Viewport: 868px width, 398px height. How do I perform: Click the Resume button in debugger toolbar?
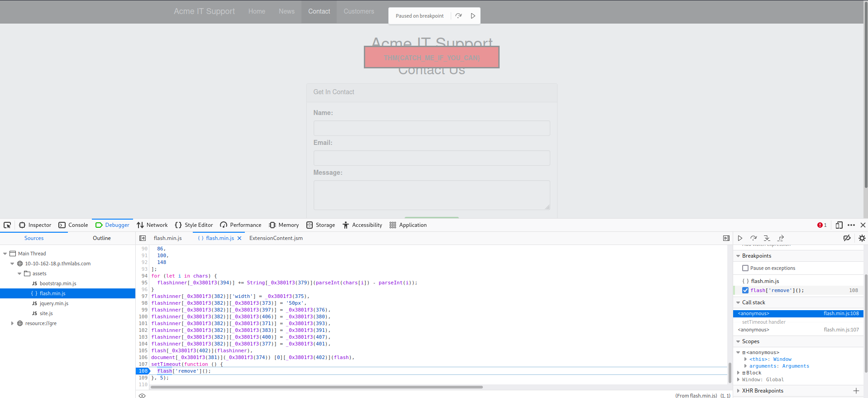click(x=740, y=238)
